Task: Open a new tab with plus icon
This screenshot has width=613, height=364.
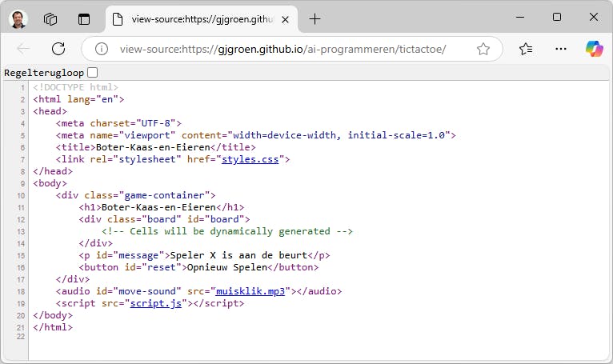Action: pyautogui.click(x=315, y=18)
